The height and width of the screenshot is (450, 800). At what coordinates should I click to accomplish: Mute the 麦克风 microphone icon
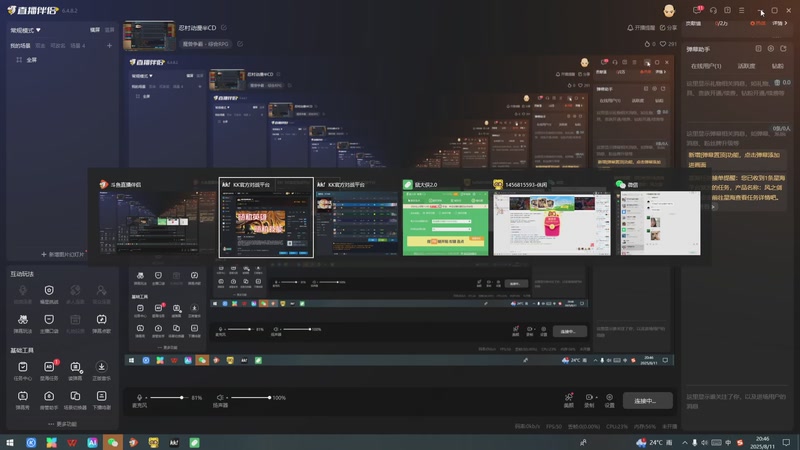[x=139, y=397]
